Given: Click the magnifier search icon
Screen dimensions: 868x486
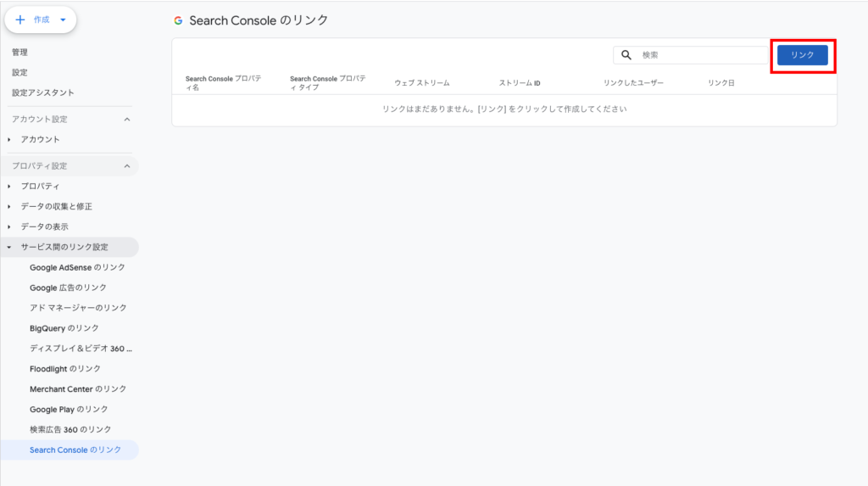Looking at the screenshot, I should pyautogui.click(x=626, y=55).
